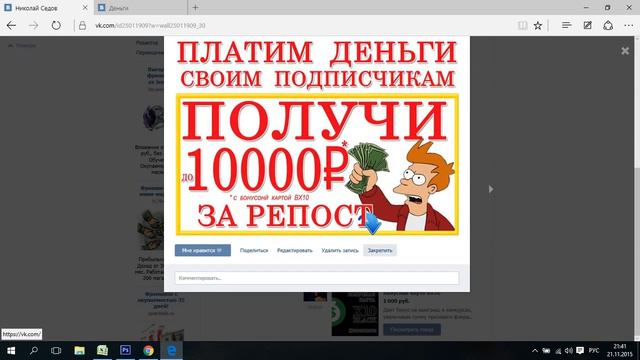
Task: Open the clock showing 21:41
Action: click(619, 350)
